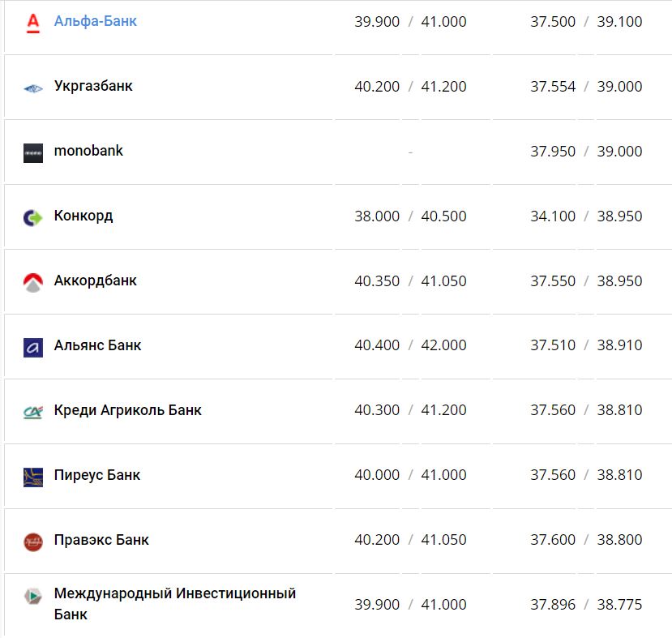This screenshot has height=638, width=672.
Task: Select the monobank bank name
Action: pyautogui.click(x=88, y=151)
